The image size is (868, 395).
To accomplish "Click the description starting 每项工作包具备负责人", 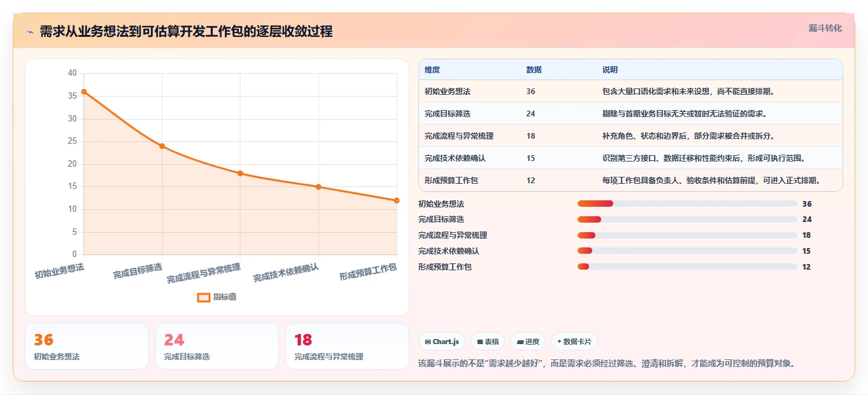I will pyautogui.click(x=711, y=181).
